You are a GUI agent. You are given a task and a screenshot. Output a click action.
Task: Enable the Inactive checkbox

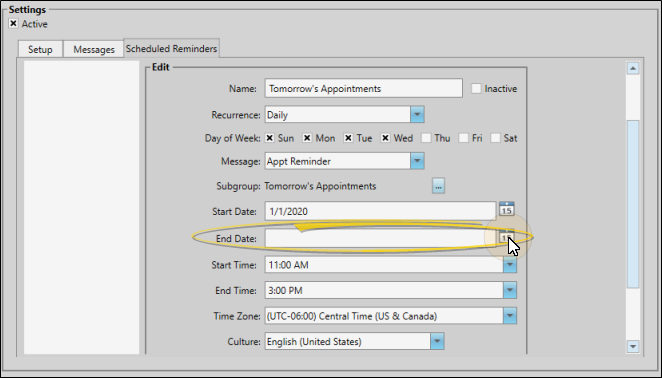pyautogui.click(x=476, y=88)
